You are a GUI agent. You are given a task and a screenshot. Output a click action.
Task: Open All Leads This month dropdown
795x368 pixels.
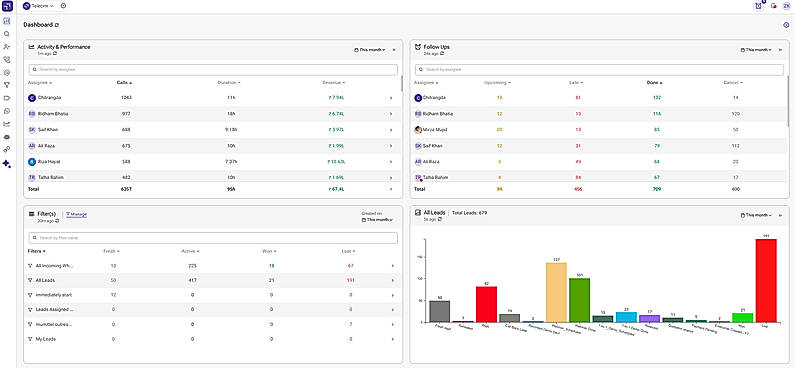pyautogui.click(x=756, y=215)
